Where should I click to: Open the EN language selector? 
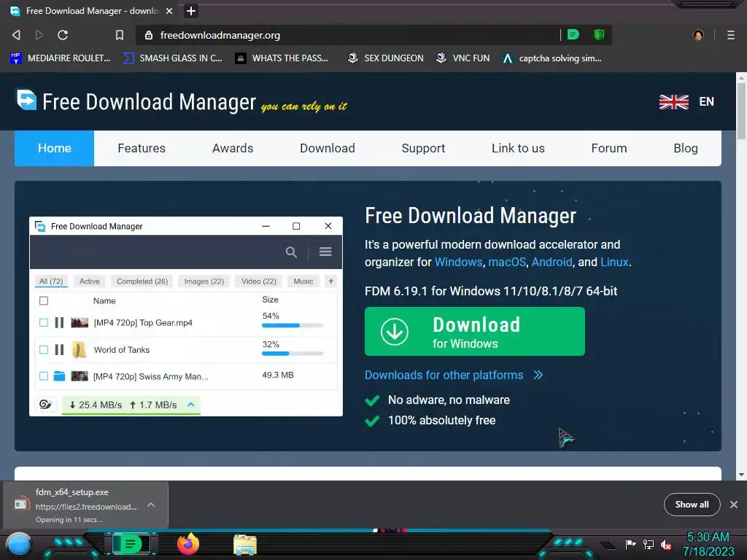pyautogui.click(x=706, y=102)
